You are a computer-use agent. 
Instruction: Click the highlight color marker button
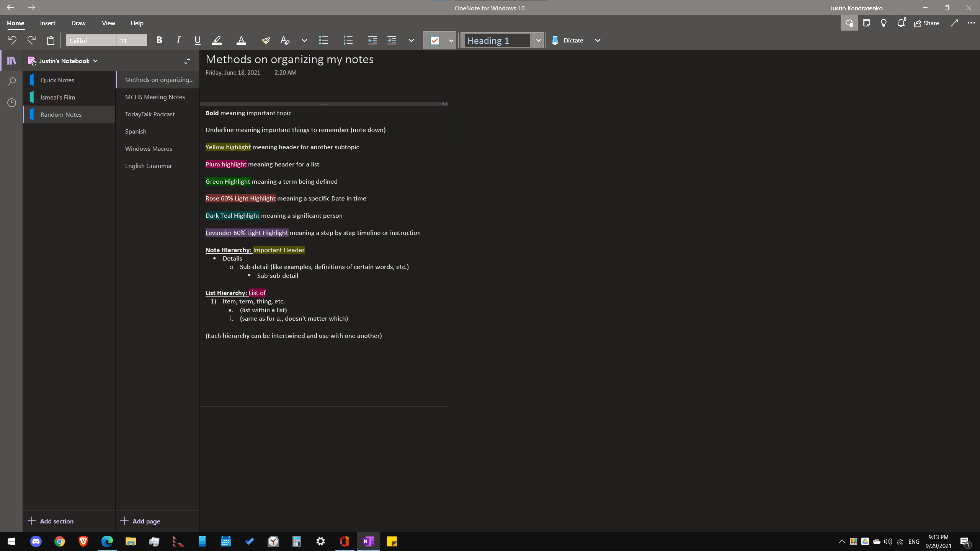[217, 40]
